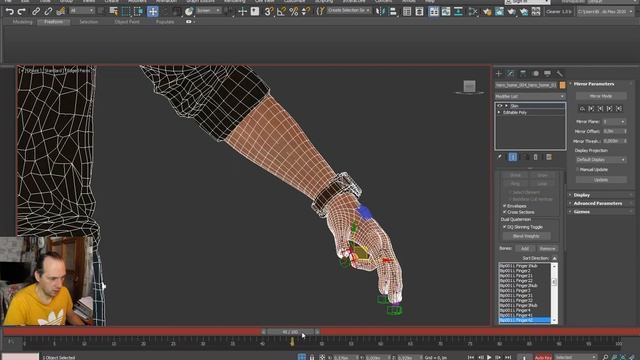Image resolution: width=640 pixels, height=360 pixels.
Task: Click the Mirror tool in the toolbar
Action: (380, 11)
